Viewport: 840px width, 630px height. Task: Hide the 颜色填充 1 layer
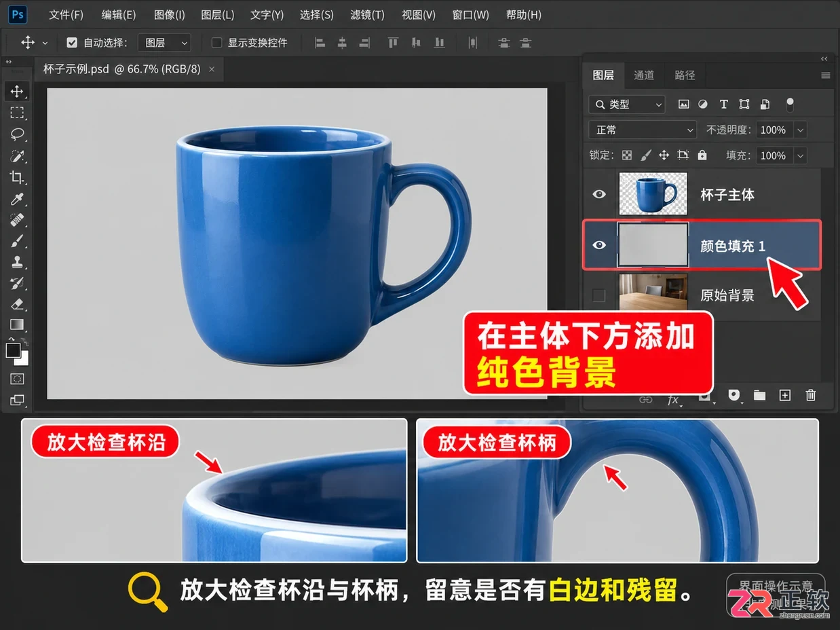tap(599, 245)
